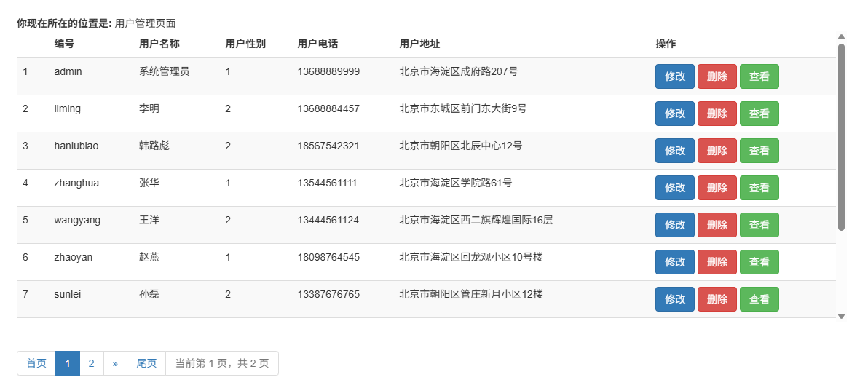Click phone number 13688884457
868x388 pixels.
click(x=329, y=108)
